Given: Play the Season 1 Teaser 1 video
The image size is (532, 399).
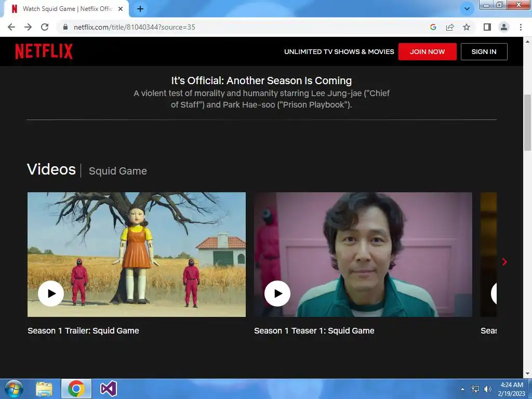Looking at the screenshot, I should (x=277, y=294).
